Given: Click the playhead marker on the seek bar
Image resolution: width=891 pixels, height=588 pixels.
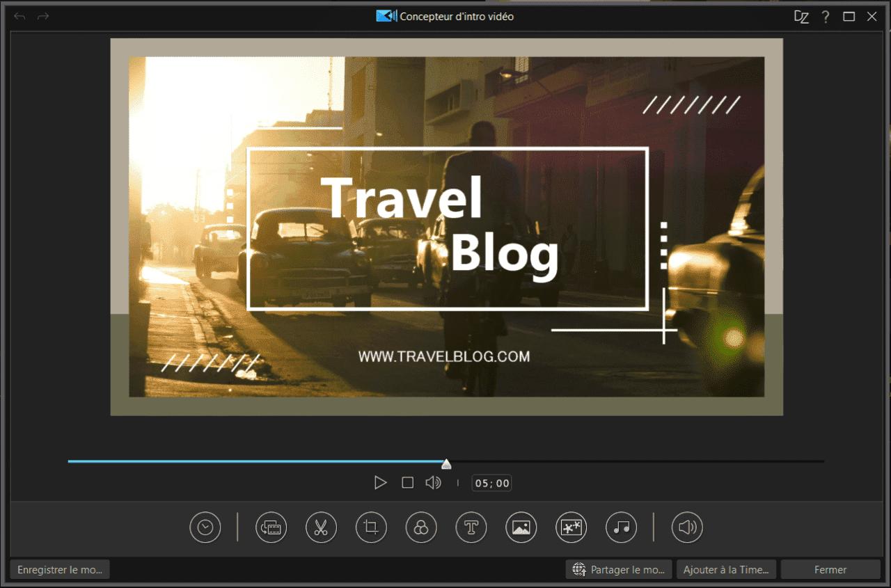Looking at the screenshot, I should (446, 464).
